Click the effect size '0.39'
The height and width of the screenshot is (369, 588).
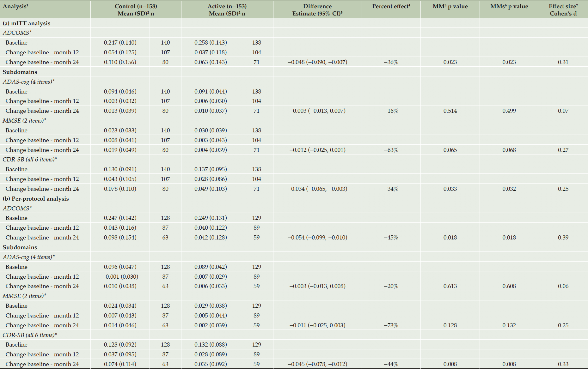coord(563,238)
